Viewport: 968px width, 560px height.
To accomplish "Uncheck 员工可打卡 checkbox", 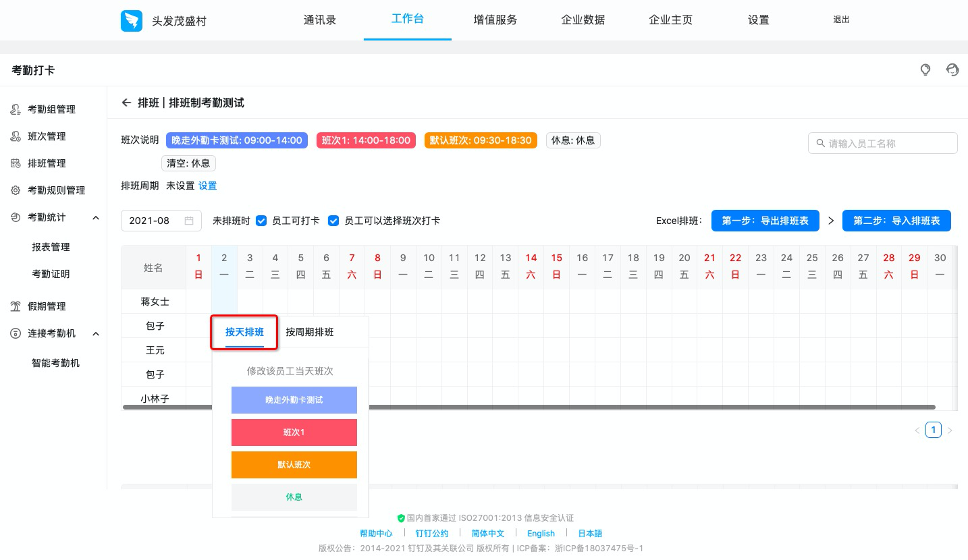I will tap(261, 220).
